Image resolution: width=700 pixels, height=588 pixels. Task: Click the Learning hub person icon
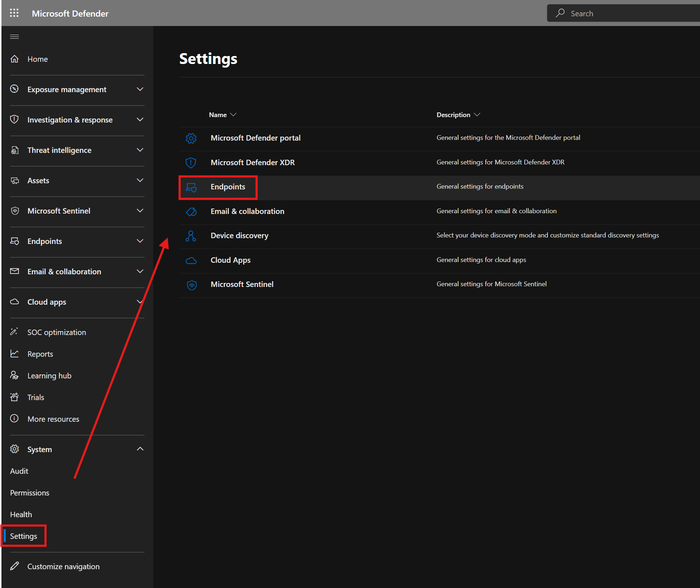(14, 375)
